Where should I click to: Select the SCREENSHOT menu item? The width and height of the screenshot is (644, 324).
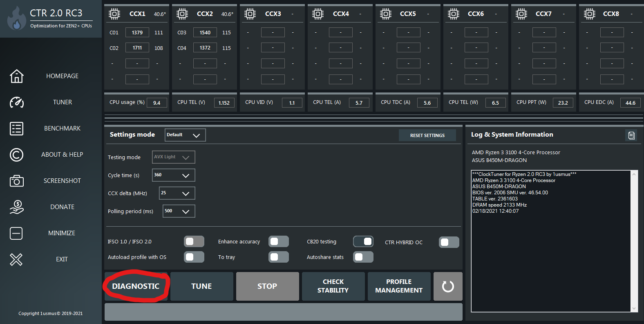tap(62, 181)
